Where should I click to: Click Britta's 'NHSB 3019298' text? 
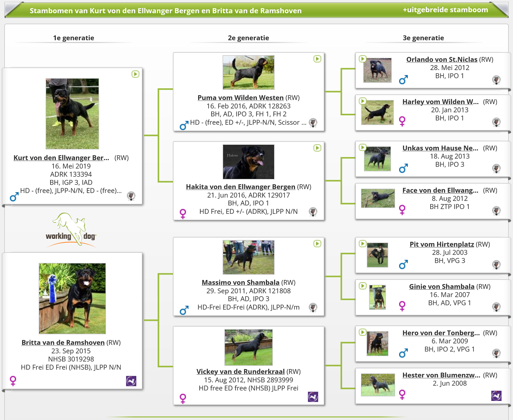tap(71, 359)
